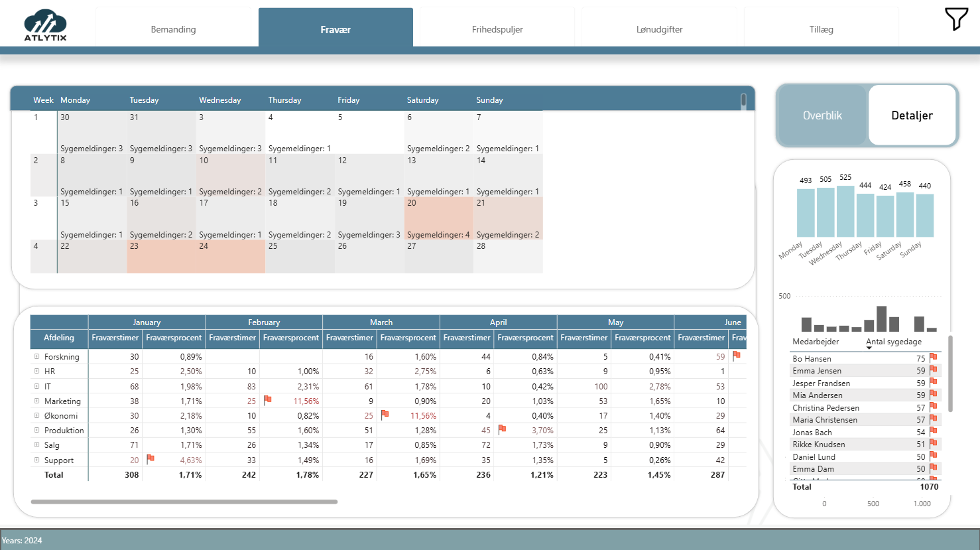The height and width of the screenshot is (550, 980).
Task: Switch view to Detaljer
Action: tap(912, 115)
